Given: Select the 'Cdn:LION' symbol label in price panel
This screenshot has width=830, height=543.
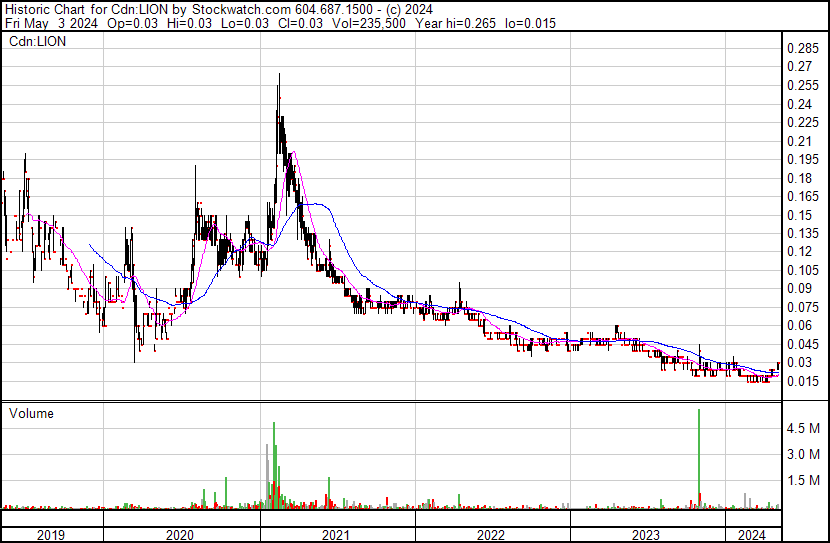Looking at the screenshot, I should (x=38, y=41).
